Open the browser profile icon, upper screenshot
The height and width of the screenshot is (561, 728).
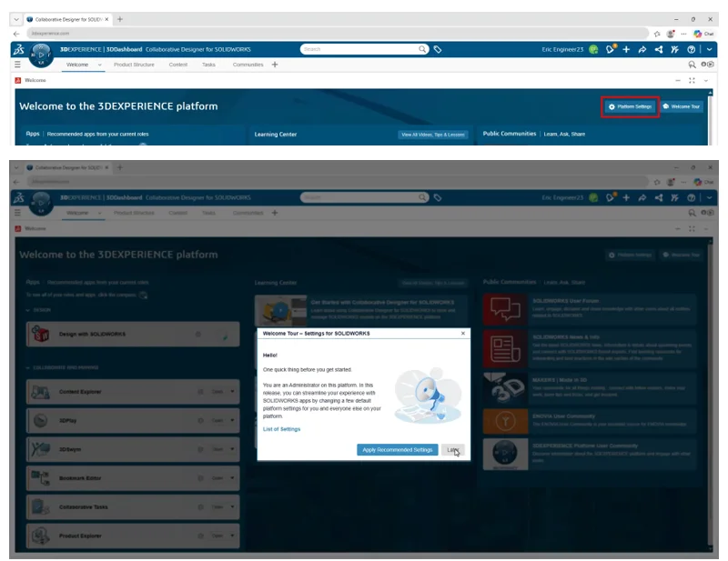click(x=671, y=34)
